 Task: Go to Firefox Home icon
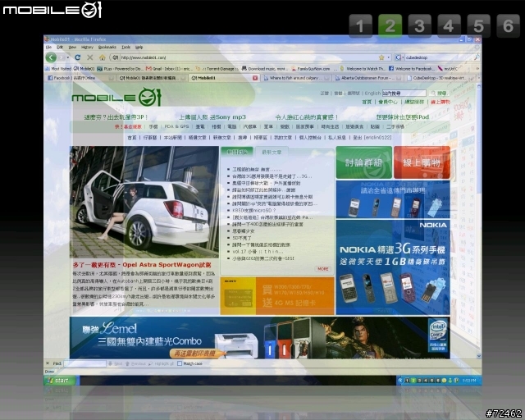(x=102, y=57)
